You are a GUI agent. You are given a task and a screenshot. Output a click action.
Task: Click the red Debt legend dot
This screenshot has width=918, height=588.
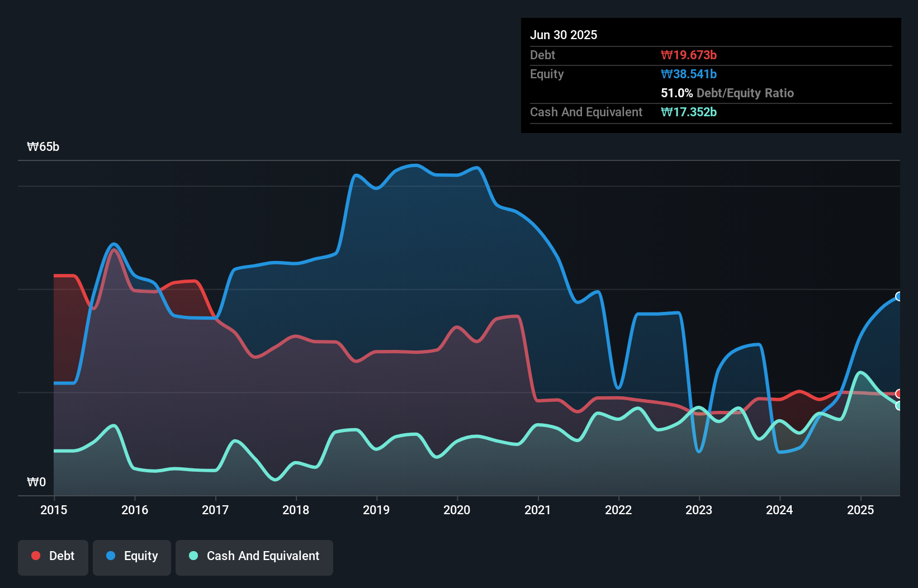tap(35, 556)
